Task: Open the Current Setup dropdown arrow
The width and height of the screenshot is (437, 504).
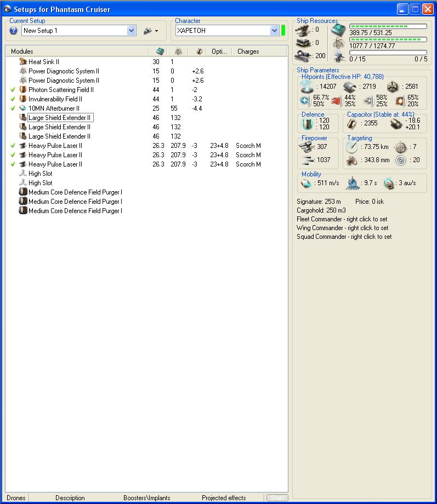Action: (x=131, y=31)
